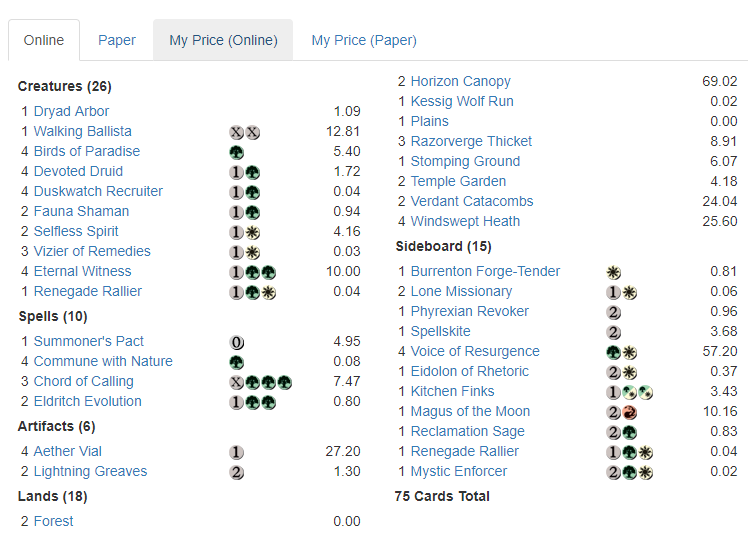The width and height of the screenshot is (752, 540).
Task: Select the Online tab
Action: (x=44, y=40)
